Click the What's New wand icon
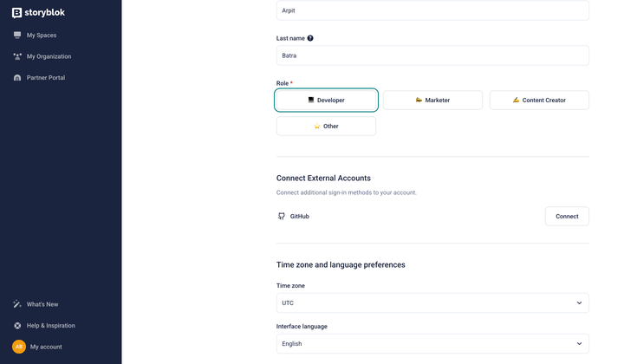The width and height of the screenshot is (624, 364). point(17,304)
